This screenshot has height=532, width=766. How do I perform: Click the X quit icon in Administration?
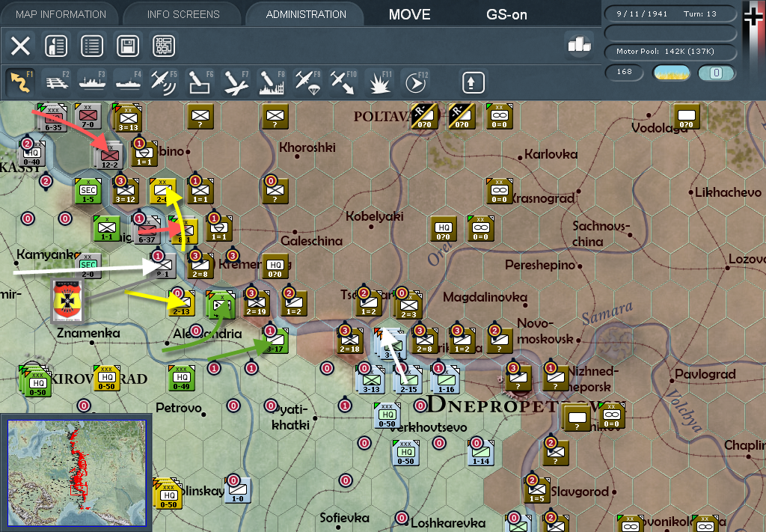click(x=20, y=46)
